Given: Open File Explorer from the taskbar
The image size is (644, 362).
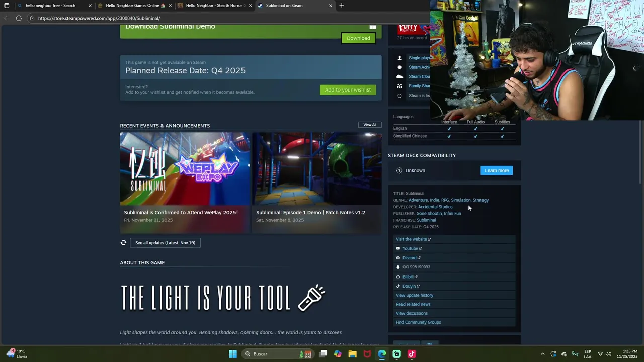Looking at the screenshot, I should coord(353,354).
